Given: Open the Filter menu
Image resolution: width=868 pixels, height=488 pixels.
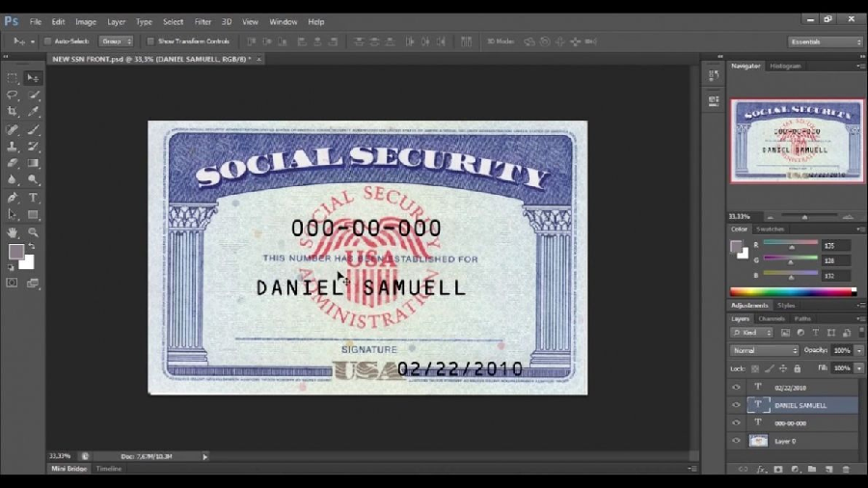Looking at the screenshot, I should 203,21.
